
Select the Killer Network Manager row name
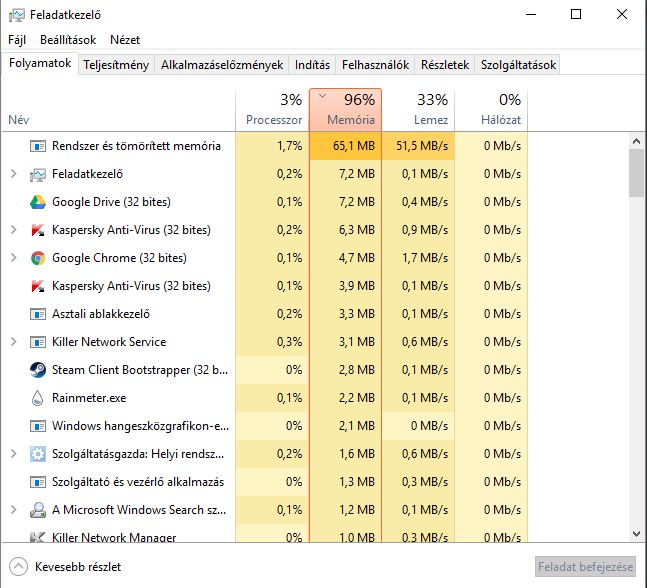pyautogui.click(x=114, y=537)
